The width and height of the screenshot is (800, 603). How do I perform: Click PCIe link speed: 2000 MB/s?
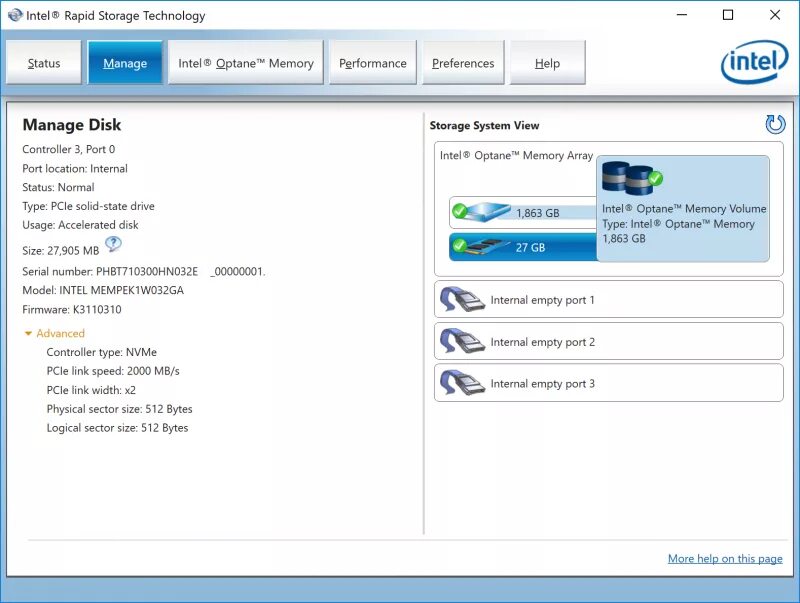click(113, 371)
